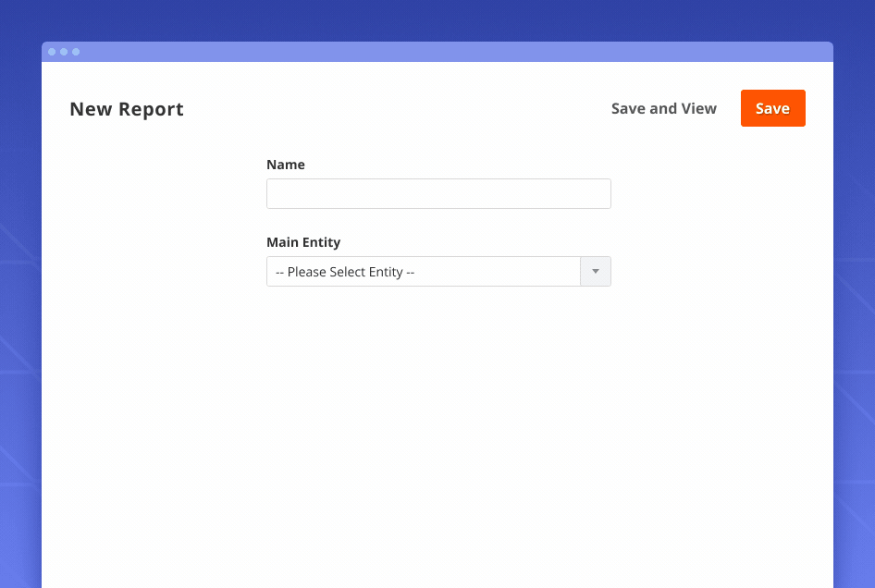Click the first dot in window title bar
This screenshot has width=875, height=588.
click(52, 52)
